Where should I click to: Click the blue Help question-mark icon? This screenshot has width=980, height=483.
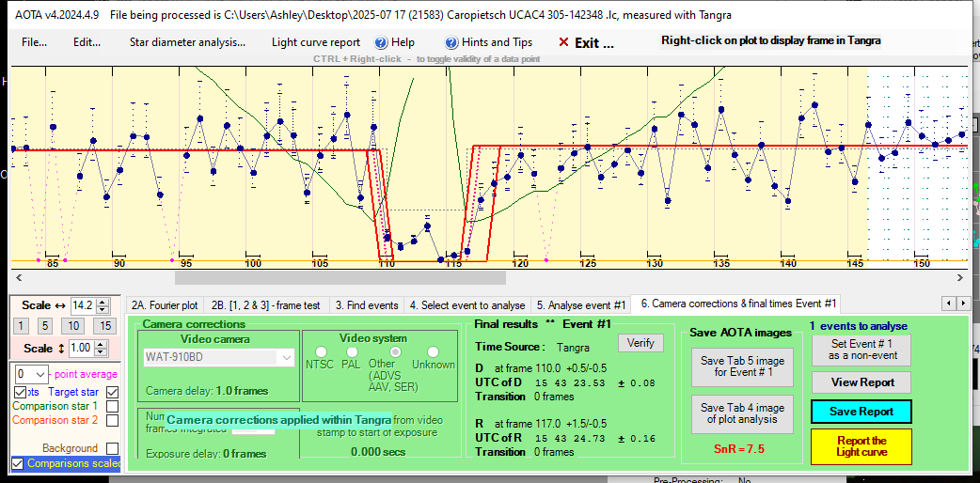381,42
